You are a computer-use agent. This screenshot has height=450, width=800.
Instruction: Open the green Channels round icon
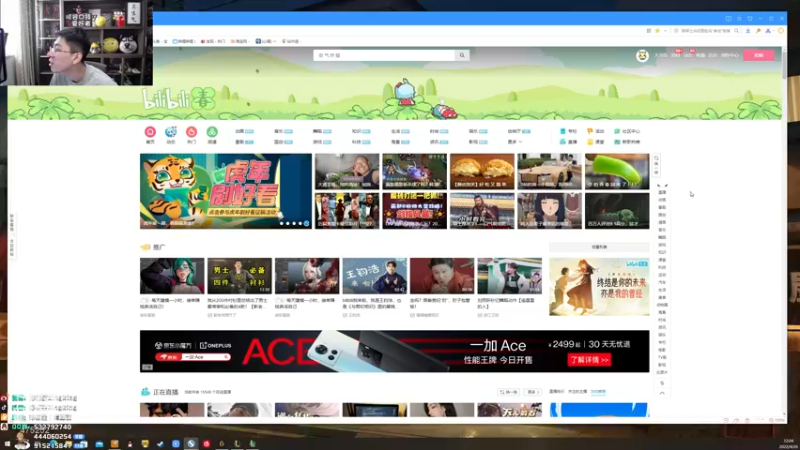[x=212, y=132]
